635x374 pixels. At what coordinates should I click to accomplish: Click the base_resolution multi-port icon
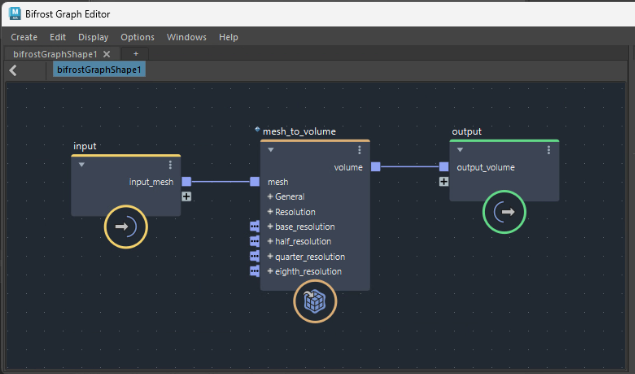254,226
